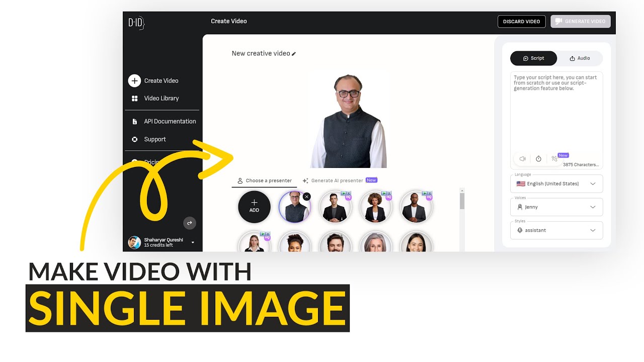
Task: Click the presenter list scrollbar thumb
Action: coord(462,201)
